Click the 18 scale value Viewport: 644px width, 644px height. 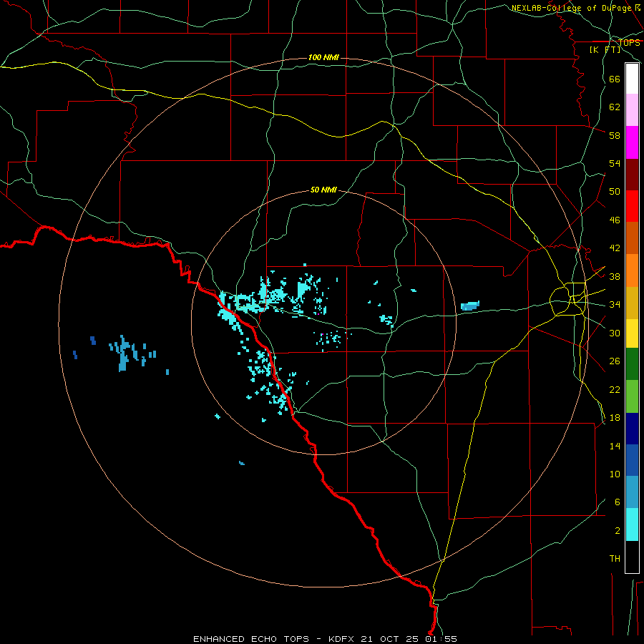(x=615, y=418)
